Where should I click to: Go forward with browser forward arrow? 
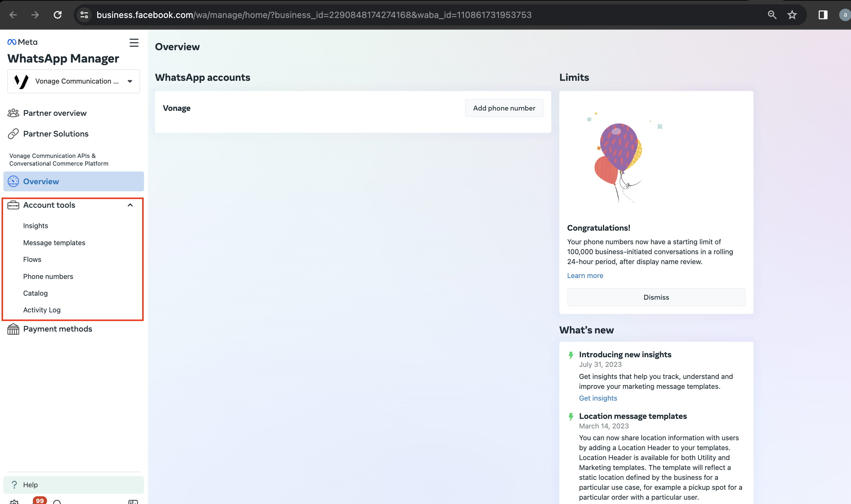35,15
